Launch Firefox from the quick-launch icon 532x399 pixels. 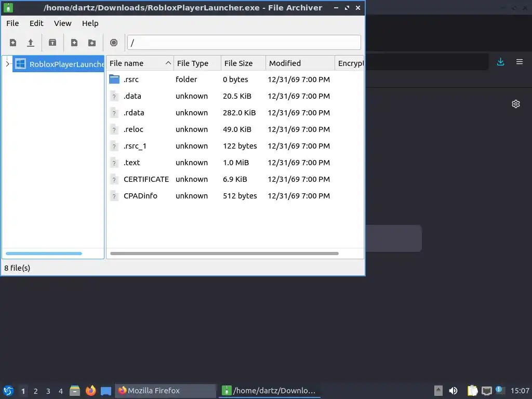click(x=90, y=391)
